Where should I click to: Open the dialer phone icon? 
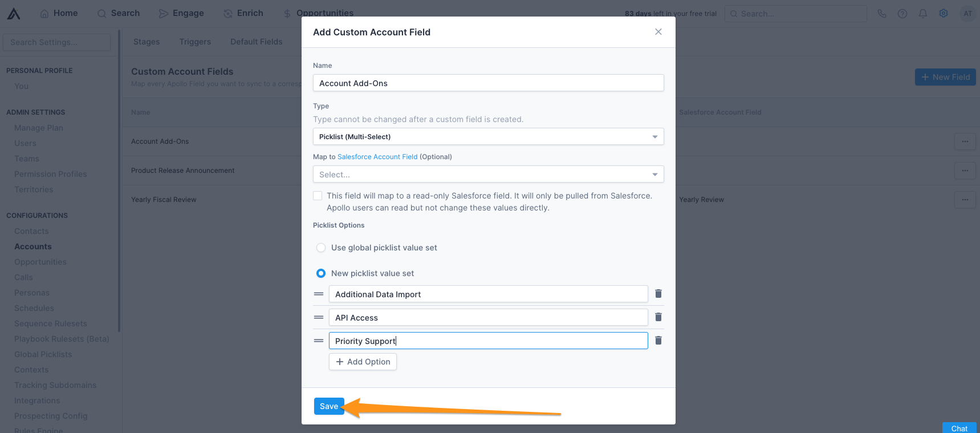pos(882,13)
